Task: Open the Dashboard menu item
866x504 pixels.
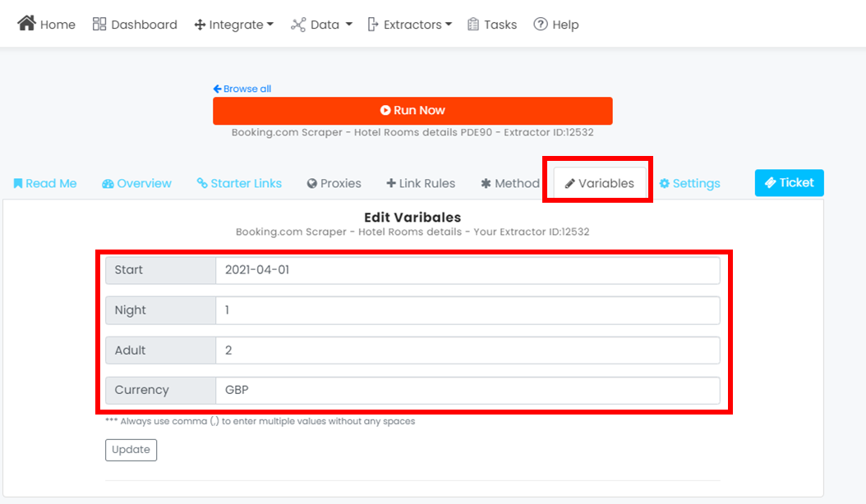Action: click(x=135, y=25)
